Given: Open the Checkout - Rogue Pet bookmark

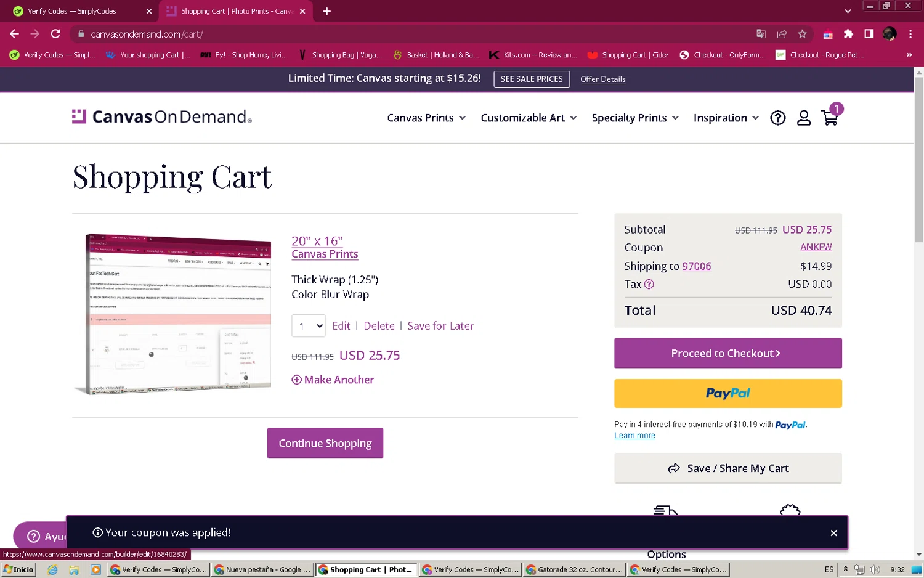Looking at the screenshot, I should (x=819, y=55).
